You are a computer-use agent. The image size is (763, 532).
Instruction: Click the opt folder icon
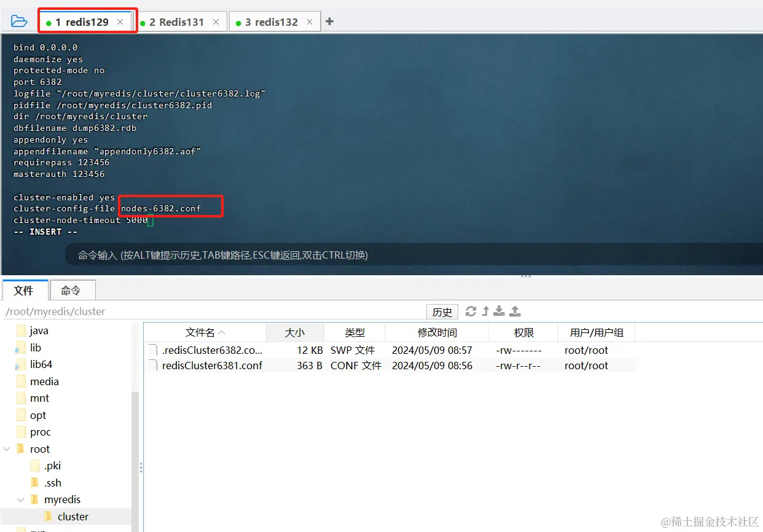tap(21, 415)
